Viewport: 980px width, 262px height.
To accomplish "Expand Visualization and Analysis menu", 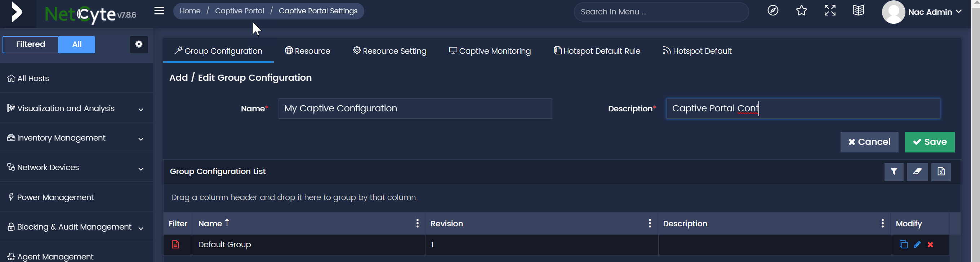I will (x=76, y=108).
